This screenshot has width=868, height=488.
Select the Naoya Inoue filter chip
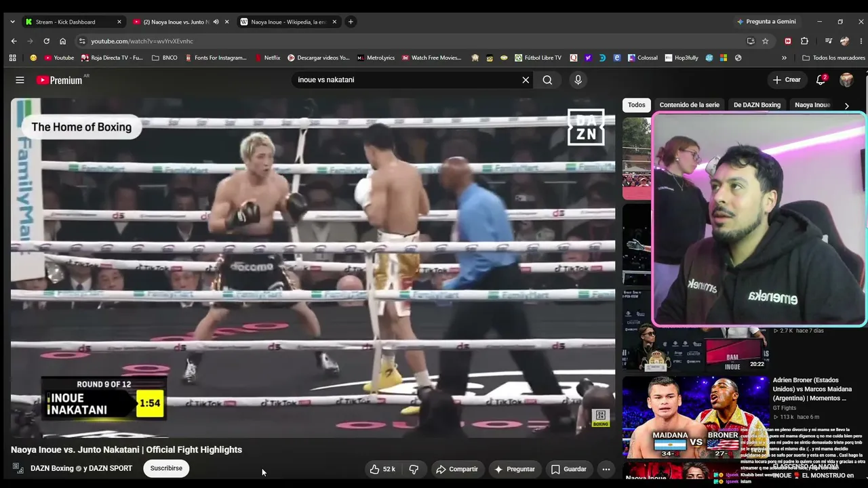pyautogui.click(x=812, y=105)
